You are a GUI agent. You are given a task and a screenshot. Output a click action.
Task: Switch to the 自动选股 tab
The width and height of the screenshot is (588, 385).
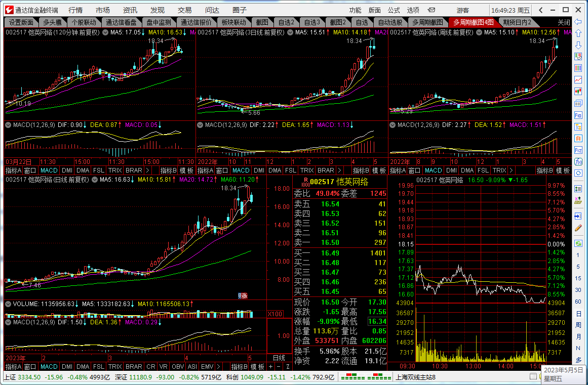pos(390,22)
